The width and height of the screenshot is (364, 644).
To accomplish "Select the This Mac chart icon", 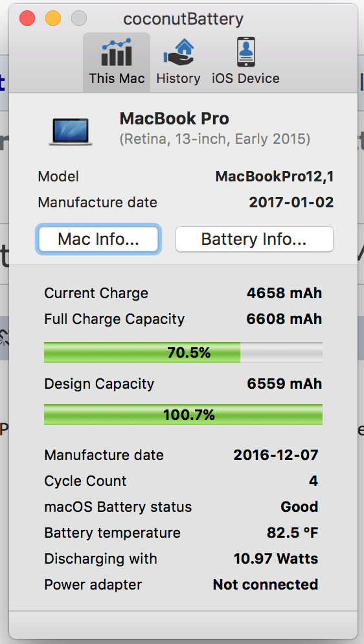I will pos(117,52).
